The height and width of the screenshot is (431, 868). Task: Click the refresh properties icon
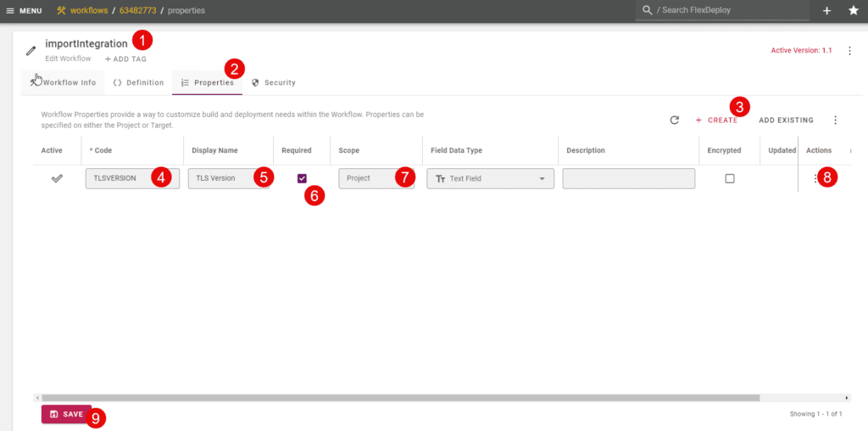click(x=674, y=120)
